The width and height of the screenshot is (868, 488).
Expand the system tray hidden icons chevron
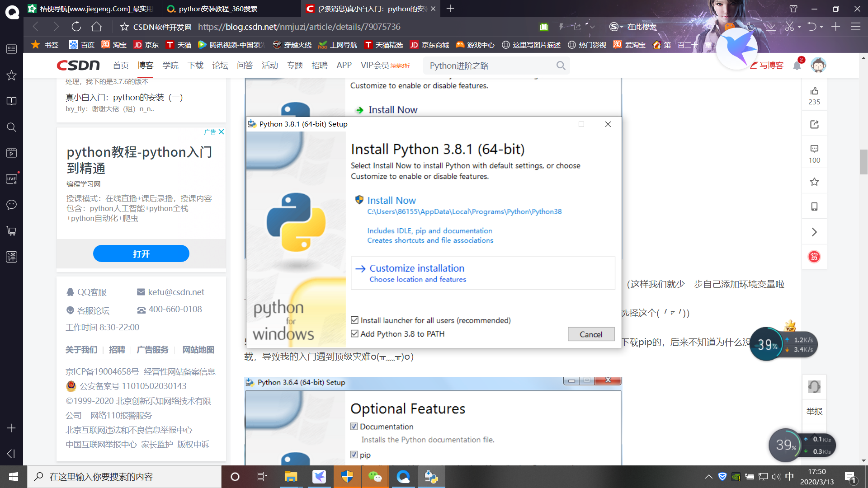pos(708,477)
